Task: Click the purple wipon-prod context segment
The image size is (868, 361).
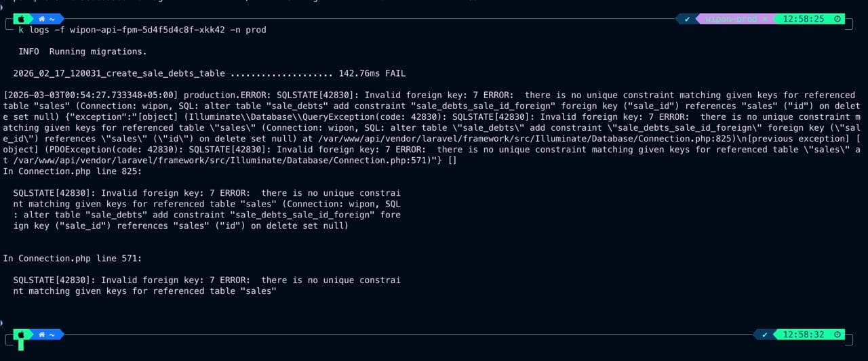Action: [735, 19]
